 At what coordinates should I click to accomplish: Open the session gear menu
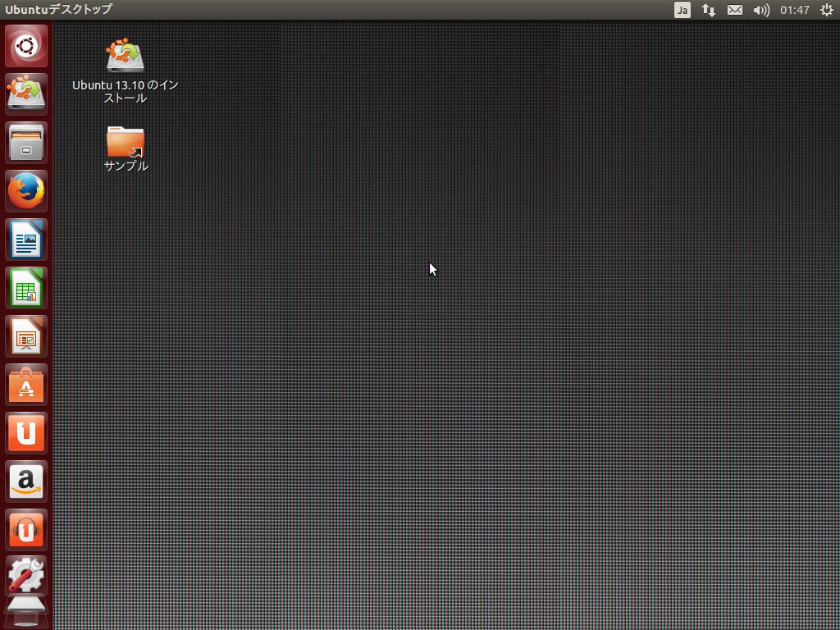(826, 10)
